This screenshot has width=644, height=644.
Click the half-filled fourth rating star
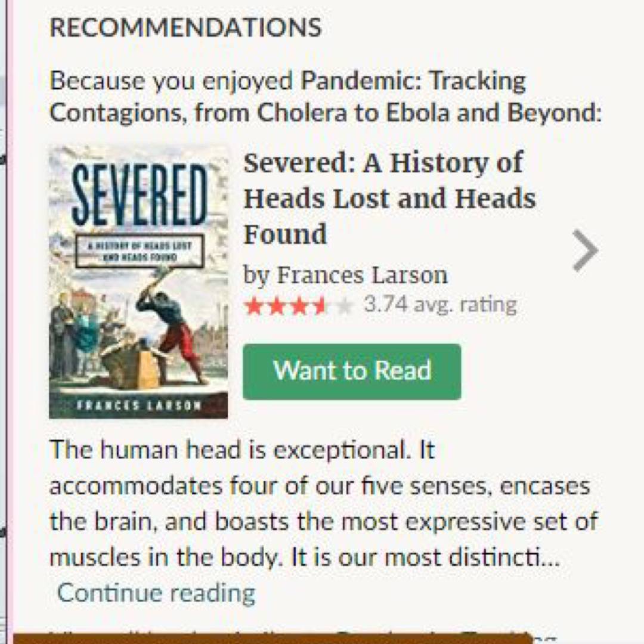(320, 306)
